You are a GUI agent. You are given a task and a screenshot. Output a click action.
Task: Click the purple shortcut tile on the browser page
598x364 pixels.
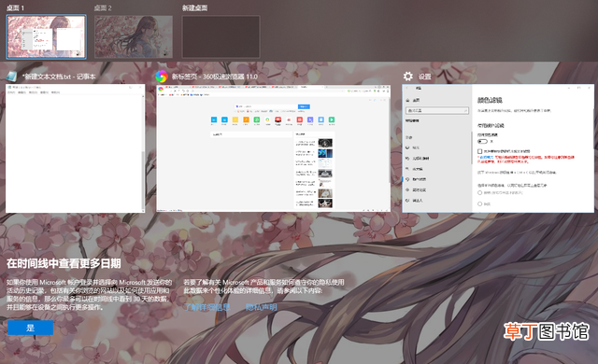(310, 119)
